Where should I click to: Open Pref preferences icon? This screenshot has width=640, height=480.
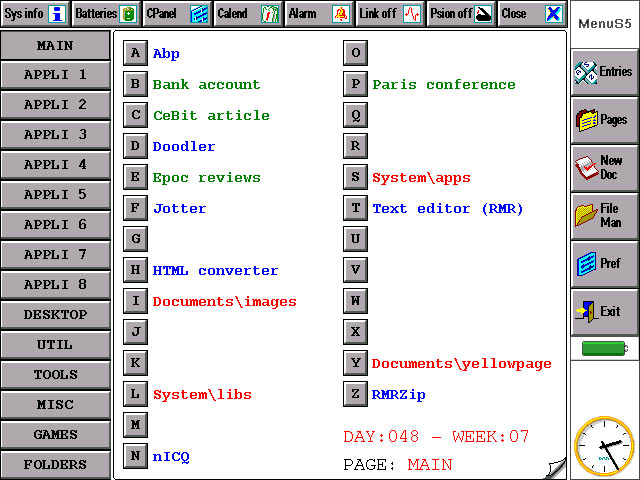click(x=604, y=264)
